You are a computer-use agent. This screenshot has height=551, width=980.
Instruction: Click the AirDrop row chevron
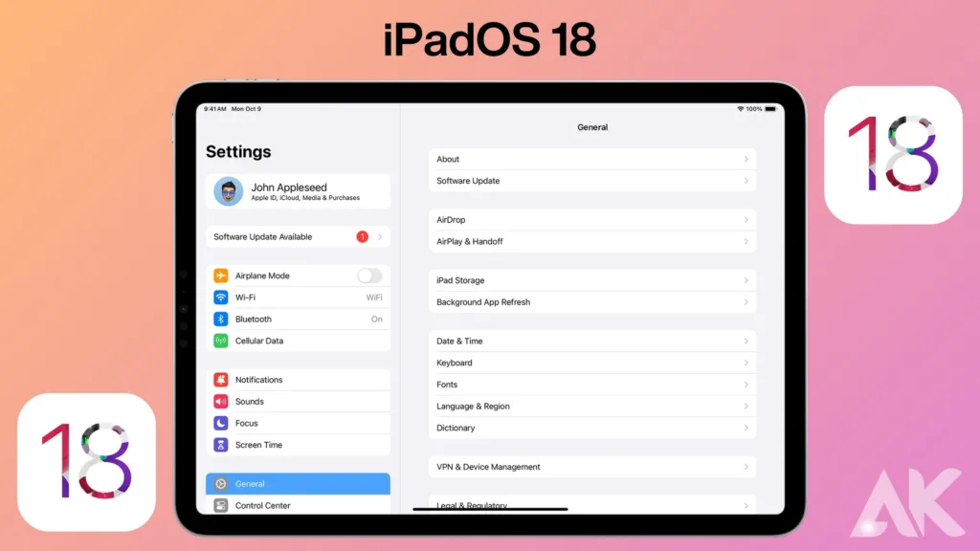[746, 220]
